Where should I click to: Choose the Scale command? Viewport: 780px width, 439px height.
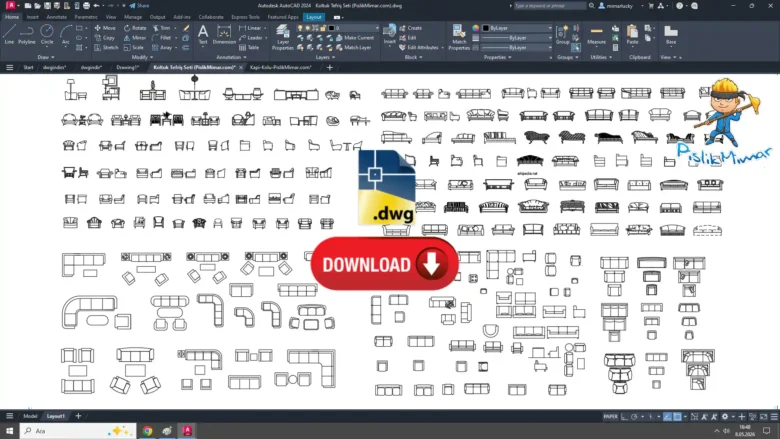134,47
